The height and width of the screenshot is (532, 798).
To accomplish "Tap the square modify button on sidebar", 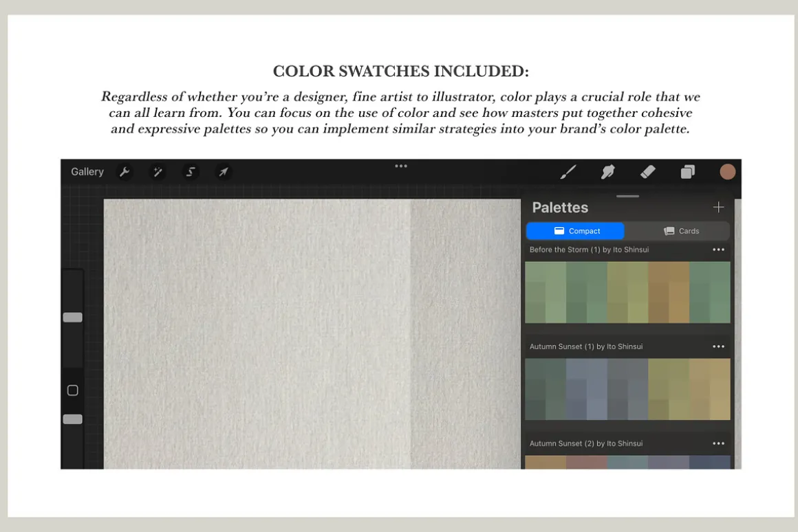I will click(73, 390).
